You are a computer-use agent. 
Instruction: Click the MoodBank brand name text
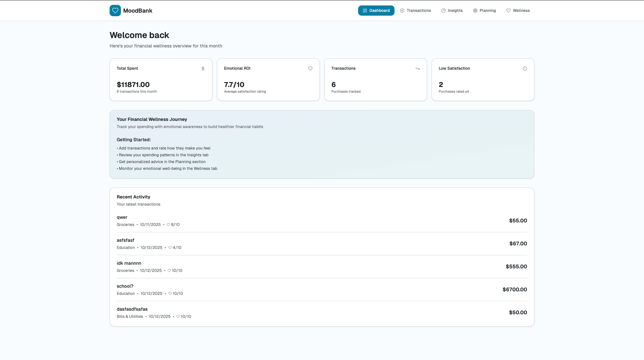(137, 11)
